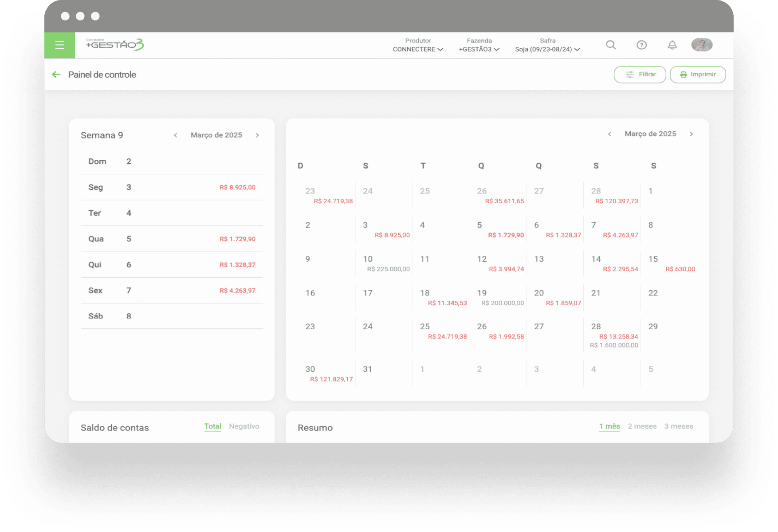
Task: Click the search magnifier icon
Action: coord(611,45)
